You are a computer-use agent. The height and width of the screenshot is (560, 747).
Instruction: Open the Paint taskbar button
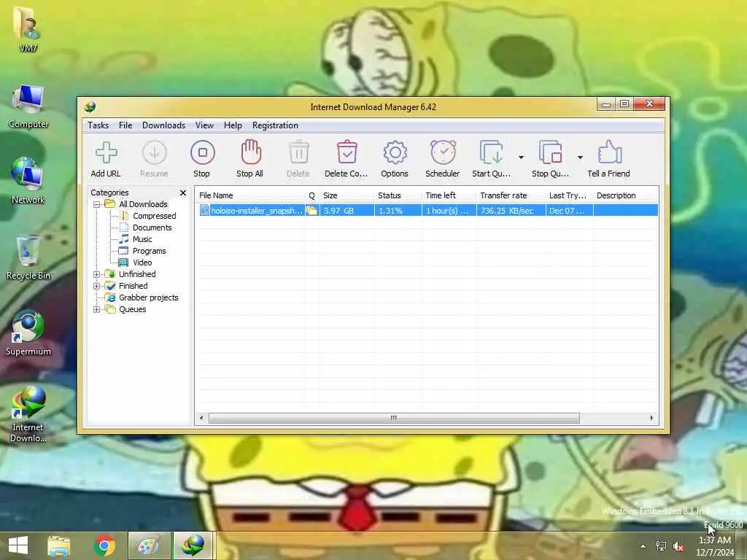click(149, 545)
